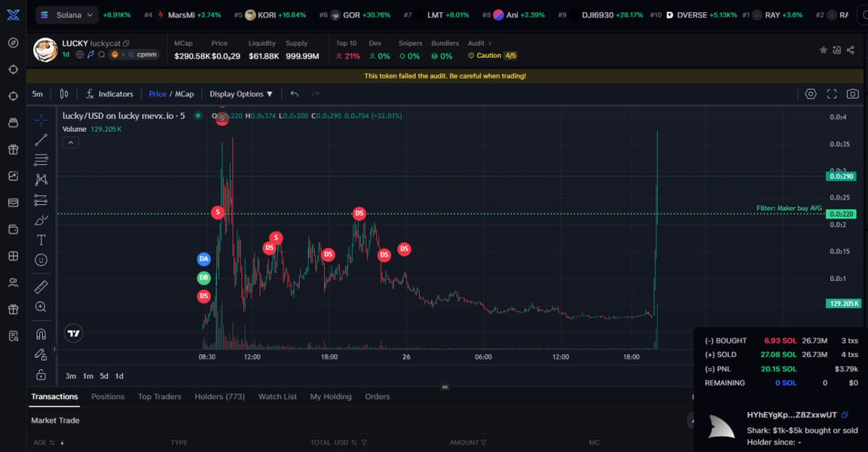The image size is (868, 452).
Task: Set chart range to 5d
Action: (x=104, y=376)
